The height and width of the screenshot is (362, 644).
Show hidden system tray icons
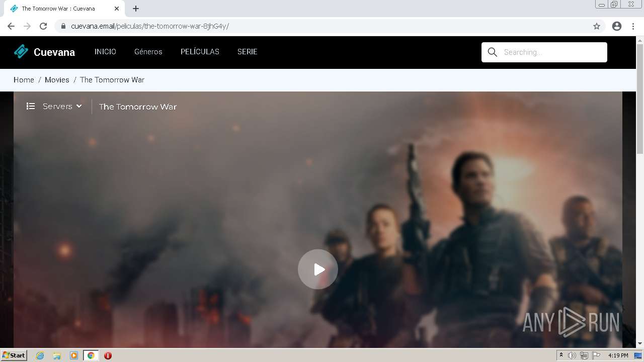coord(561,355)
